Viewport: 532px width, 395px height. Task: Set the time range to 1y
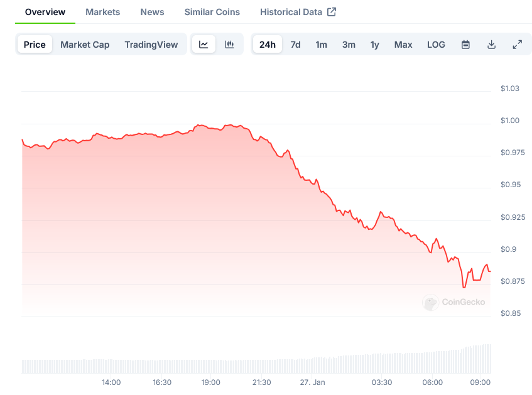click(x=375, y=45)
